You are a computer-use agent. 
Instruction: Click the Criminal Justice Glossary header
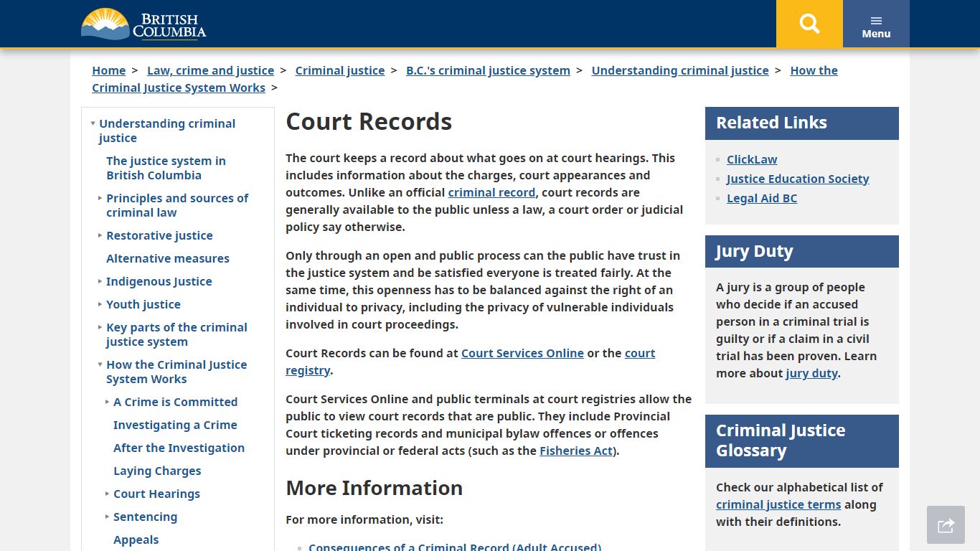pos(802,441)
